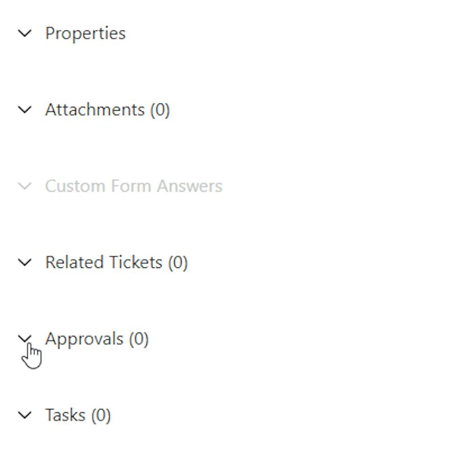Click the Related Tickets (0) label
475x476 pixels.
tap(116, 262)
